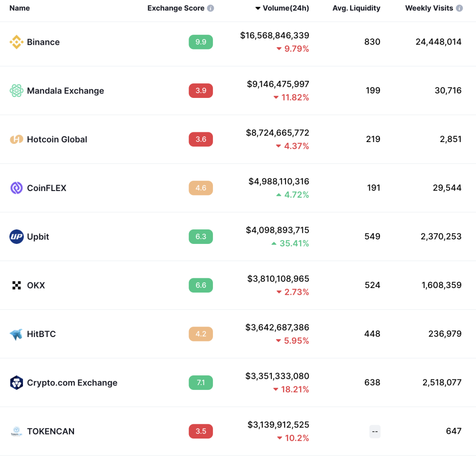The height and width of the screenshot is (457, 476).
Task: Open the HitBTC exchange link
Action: pyautogui.click(x=41, y=334)
